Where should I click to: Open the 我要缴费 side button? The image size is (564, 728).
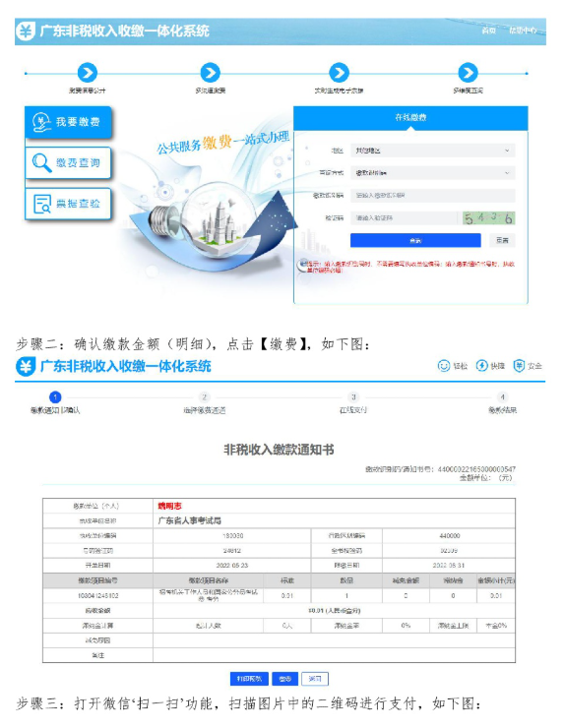click(x=68, y=122)
